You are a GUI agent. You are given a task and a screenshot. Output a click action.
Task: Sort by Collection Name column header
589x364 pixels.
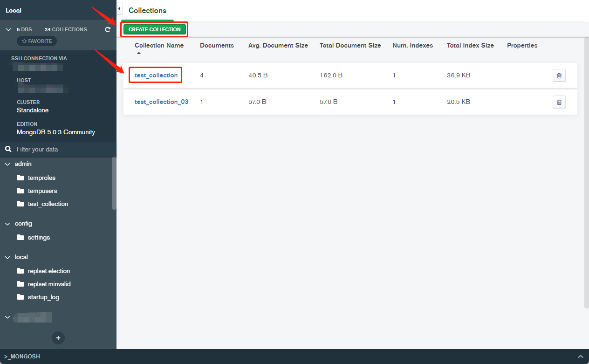[159, 45]
